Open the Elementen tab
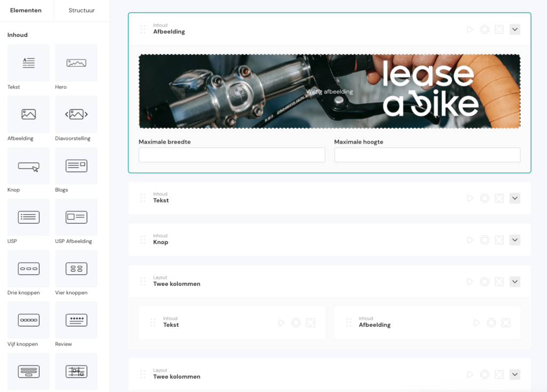Viewport: 547px width, 392px height. tap(26, 11)
